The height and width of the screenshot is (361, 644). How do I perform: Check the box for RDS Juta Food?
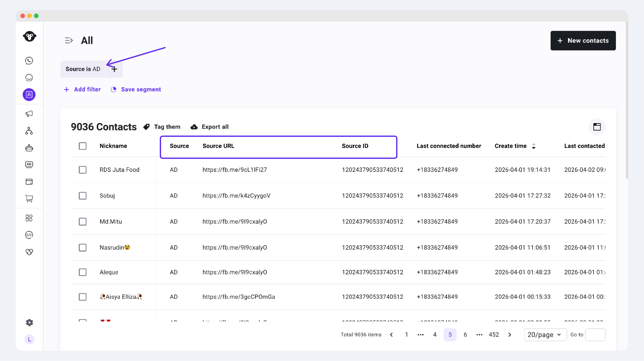(83, 170)
